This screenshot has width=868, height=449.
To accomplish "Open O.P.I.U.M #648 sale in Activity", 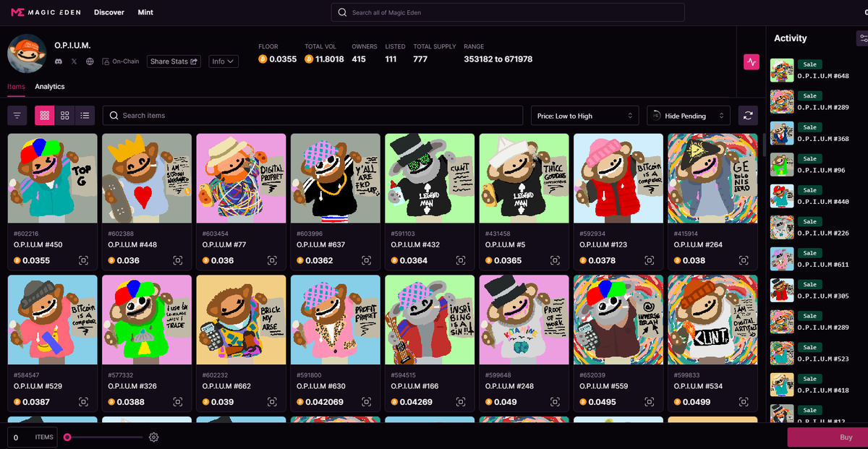I will (817, 71).
